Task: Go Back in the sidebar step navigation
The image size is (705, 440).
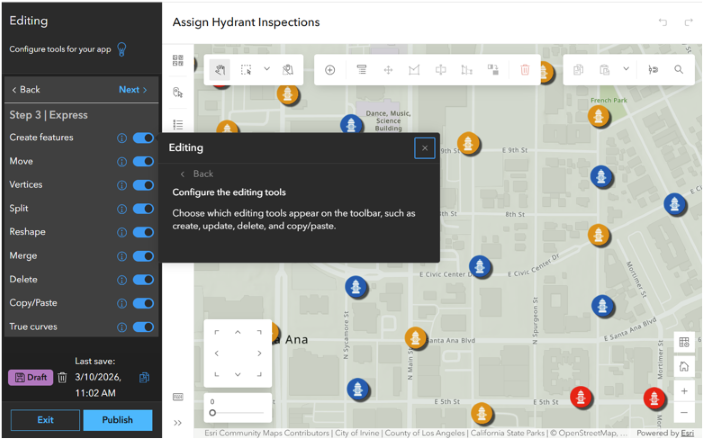Action: [x=26, y=89]
